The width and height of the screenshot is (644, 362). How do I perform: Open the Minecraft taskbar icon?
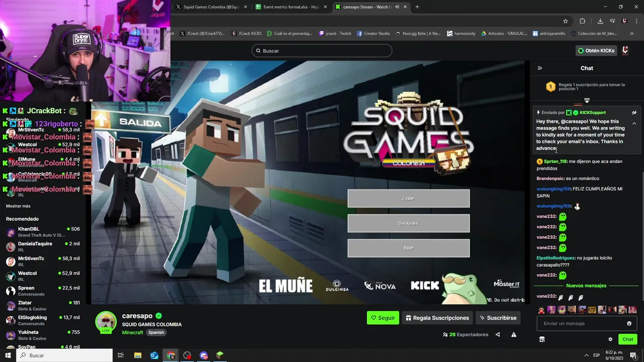220,355
